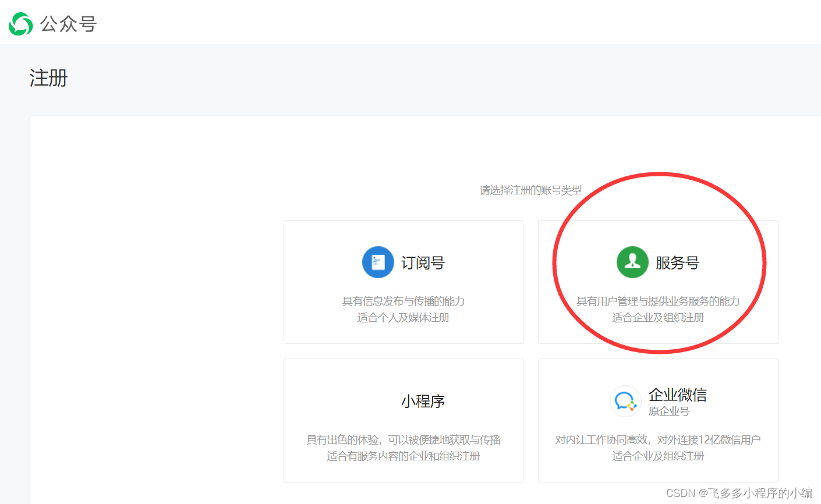Click 具有用户管理与提供业务服务的能力 description
This screenshot has width=821, height=504.
tap(658, 301)
